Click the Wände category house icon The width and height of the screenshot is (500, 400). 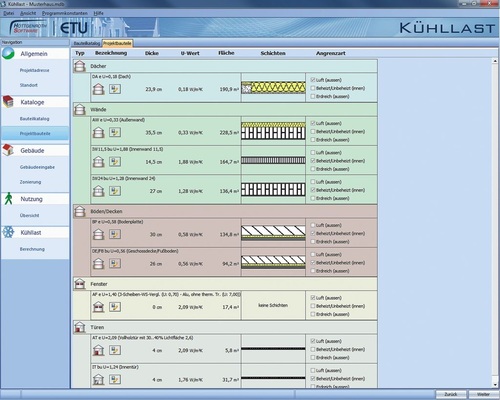coord(80,109)
